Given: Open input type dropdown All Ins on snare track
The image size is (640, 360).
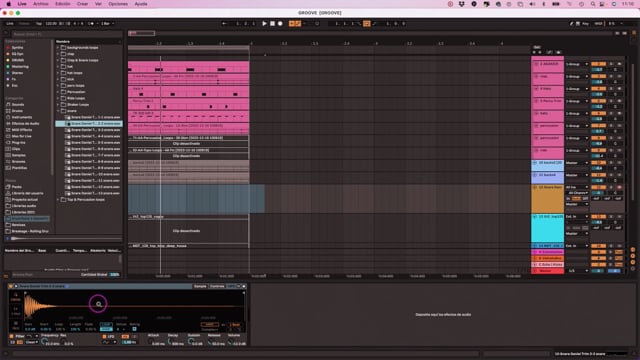Looking at the screenshot, I should [x=576, y=187].
